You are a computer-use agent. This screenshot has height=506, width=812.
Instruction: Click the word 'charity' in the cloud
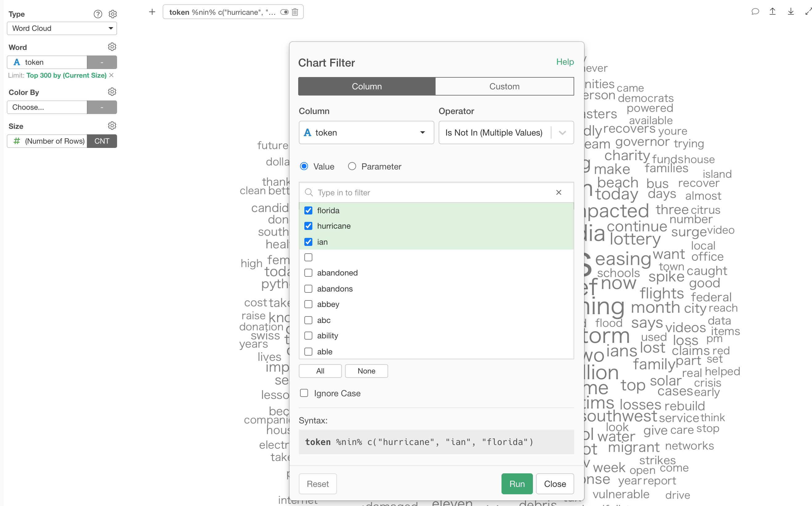(627, 156)
